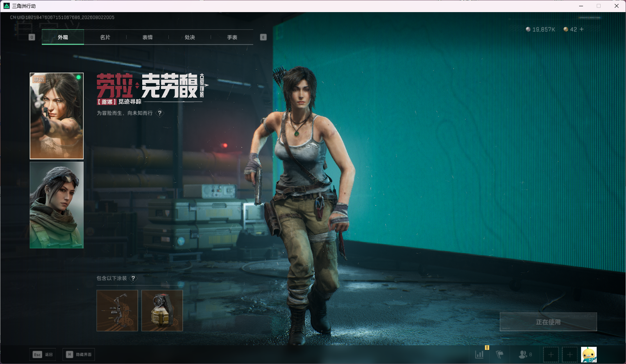Viewport: 626px width, 364px height.
Task: Click the 正在使用 button
Action: 548,322
